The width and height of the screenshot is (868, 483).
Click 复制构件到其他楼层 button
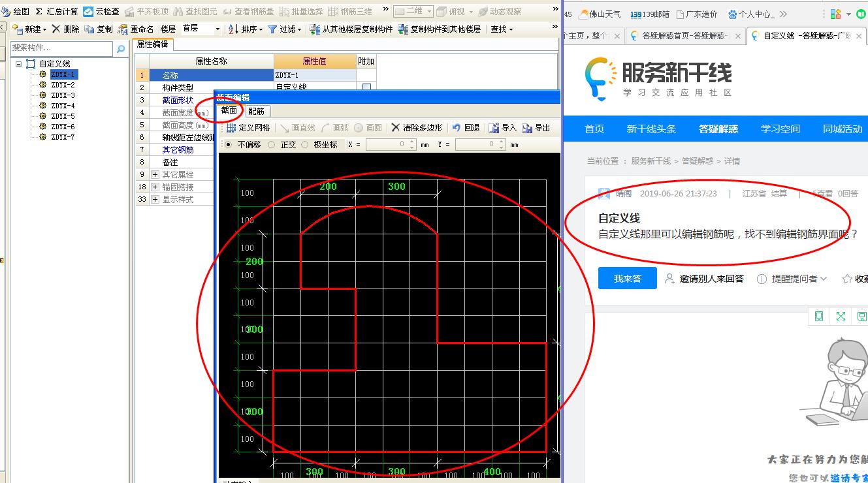click(439, 29)
